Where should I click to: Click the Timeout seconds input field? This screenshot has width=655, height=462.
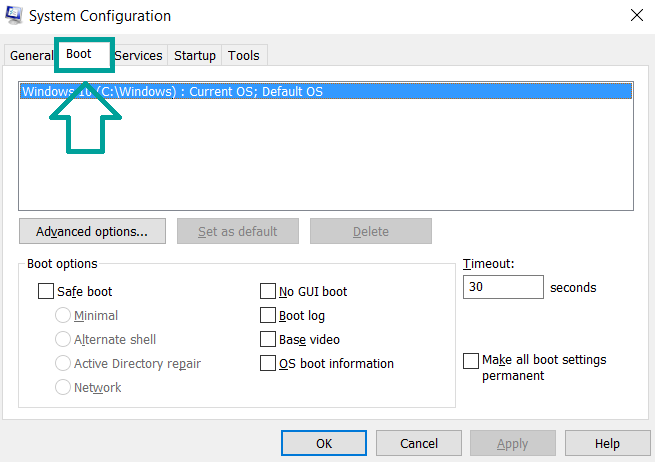pyautogui.click(x=503, y=287)
